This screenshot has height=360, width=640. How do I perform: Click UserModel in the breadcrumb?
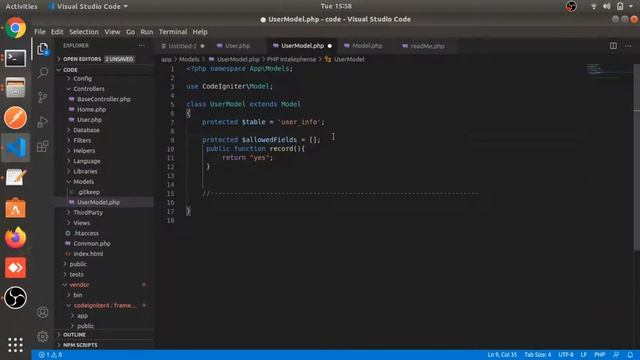click(x=349, y=59)
